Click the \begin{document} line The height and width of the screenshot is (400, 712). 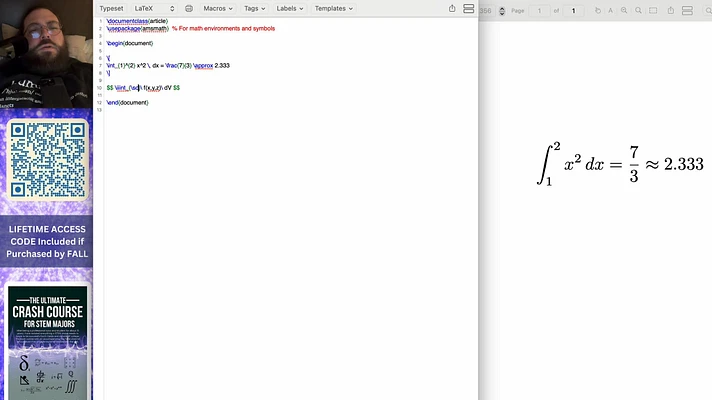tap(130, 43)
